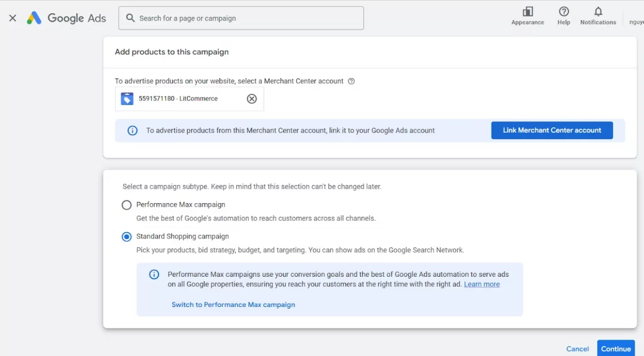Focus the search for a page or campaign field
This screenshot has width=644, height=356.
[241, 18]
